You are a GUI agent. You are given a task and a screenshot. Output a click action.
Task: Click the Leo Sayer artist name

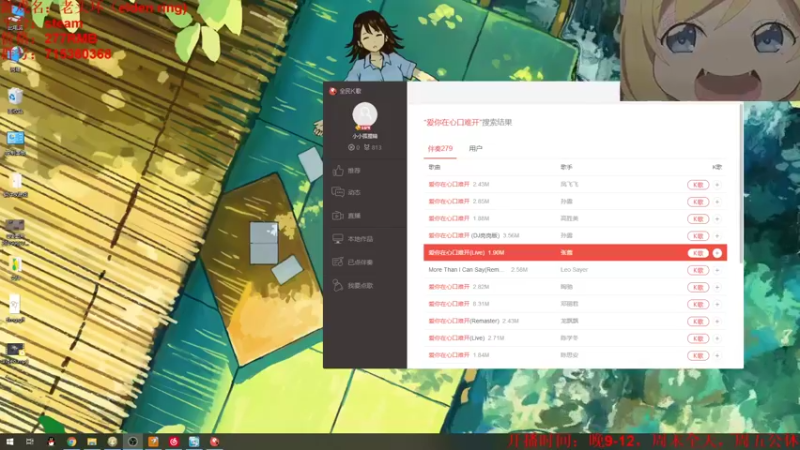click(x=574, y=269)
